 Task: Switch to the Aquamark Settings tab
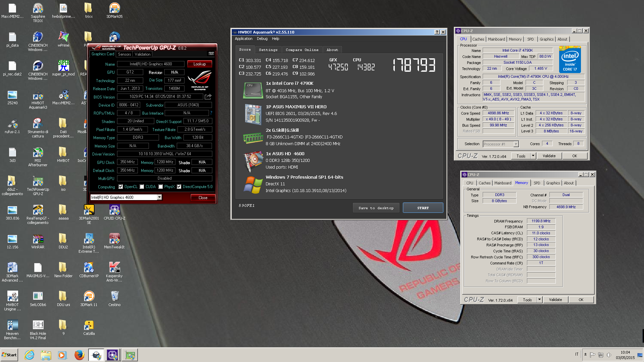tap(268, 50)
